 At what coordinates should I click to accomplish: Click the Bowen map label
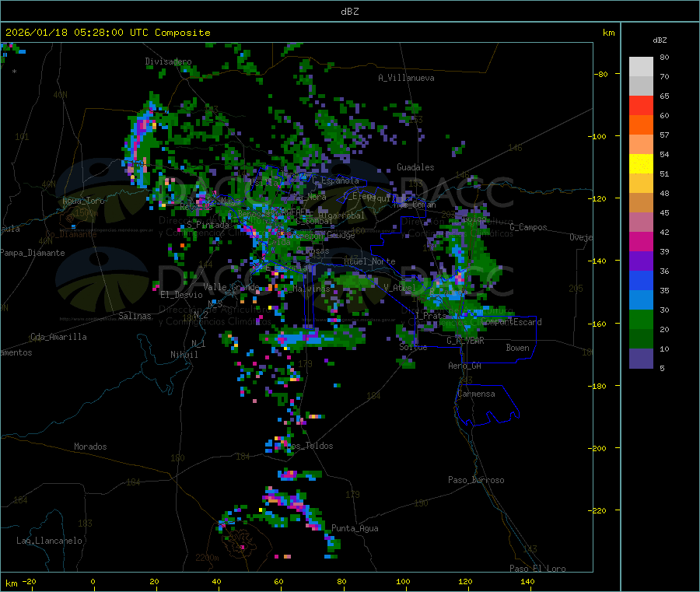point(517,348)
